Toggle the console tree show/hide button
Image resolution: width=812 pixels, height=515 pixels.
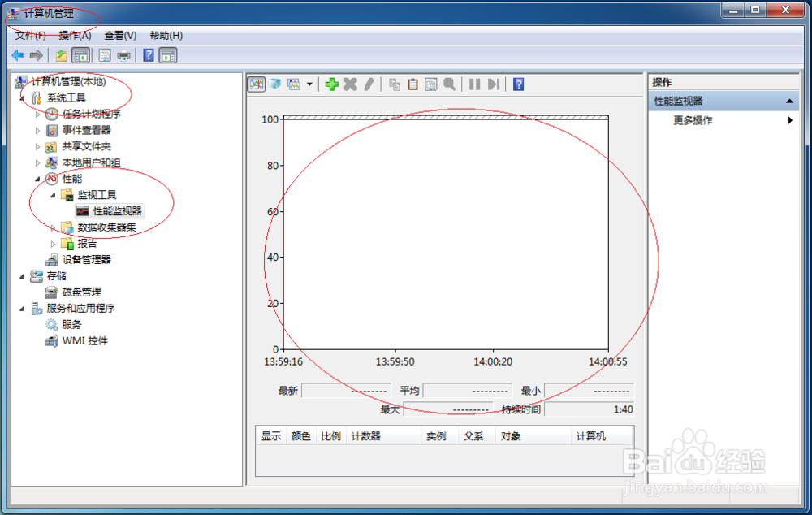[x=80, y=55]
